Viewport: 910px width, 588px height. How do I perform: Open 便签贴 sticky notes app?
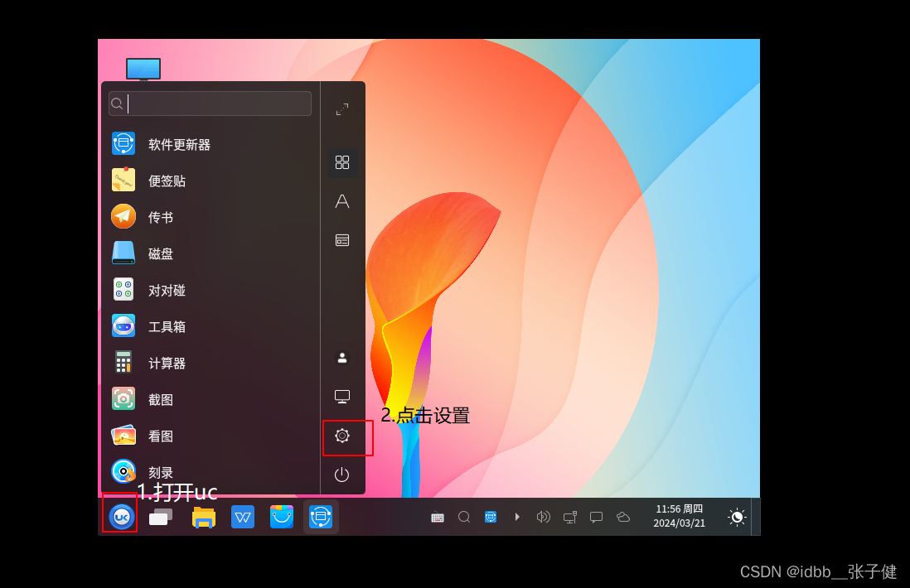[211, 181]
